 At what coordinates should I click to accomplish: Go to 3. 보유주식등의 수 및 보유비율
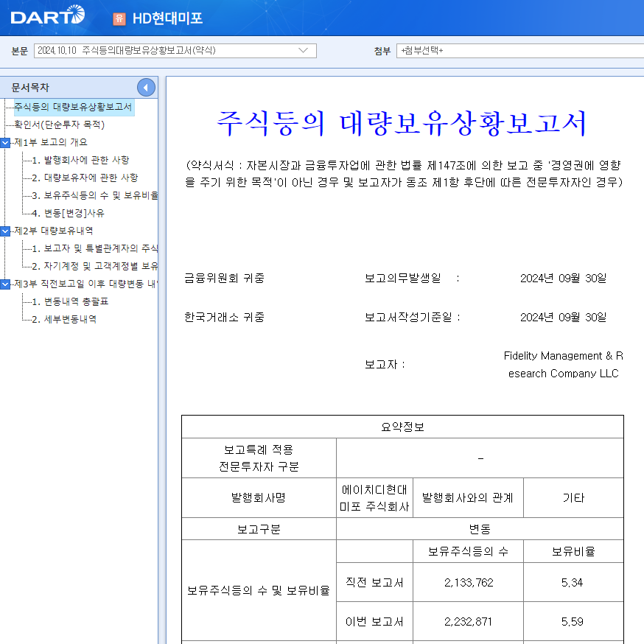(95, 195)
